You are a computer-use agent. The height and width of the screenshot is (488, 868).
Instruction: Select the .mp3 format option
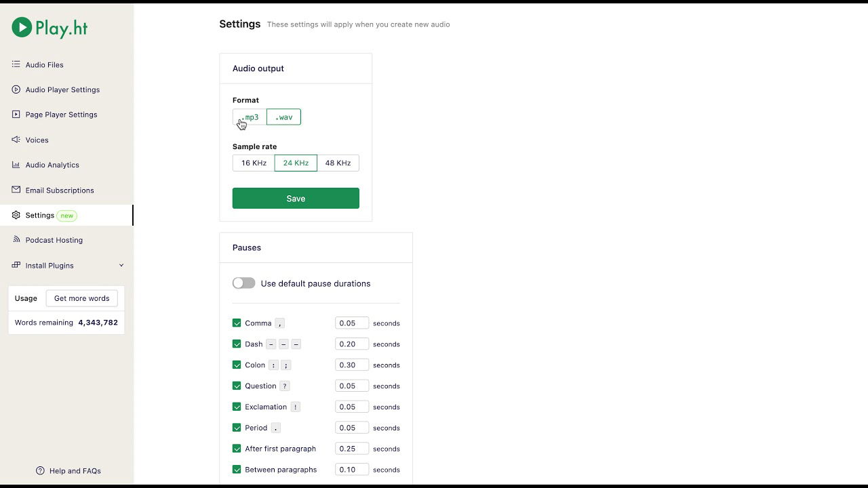pos(250,117)
